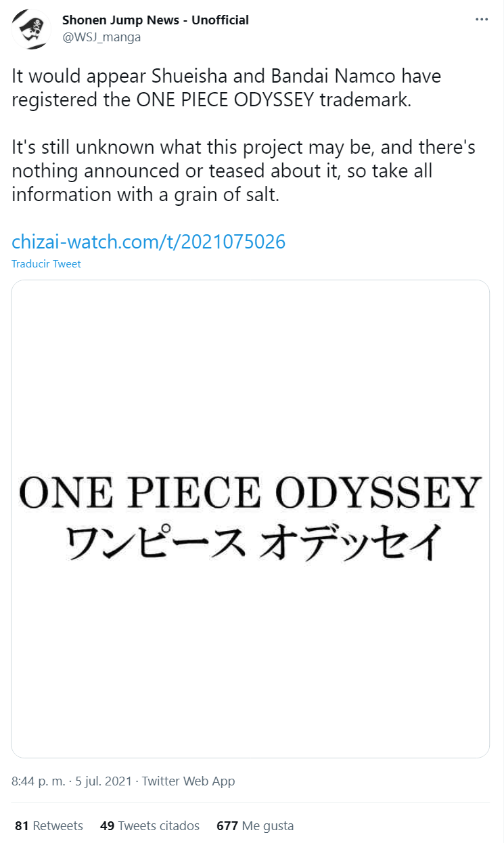Open the Shonen Jump News profile avatar
The width and height of the screenshot is (504, 843).
[30, 28]
